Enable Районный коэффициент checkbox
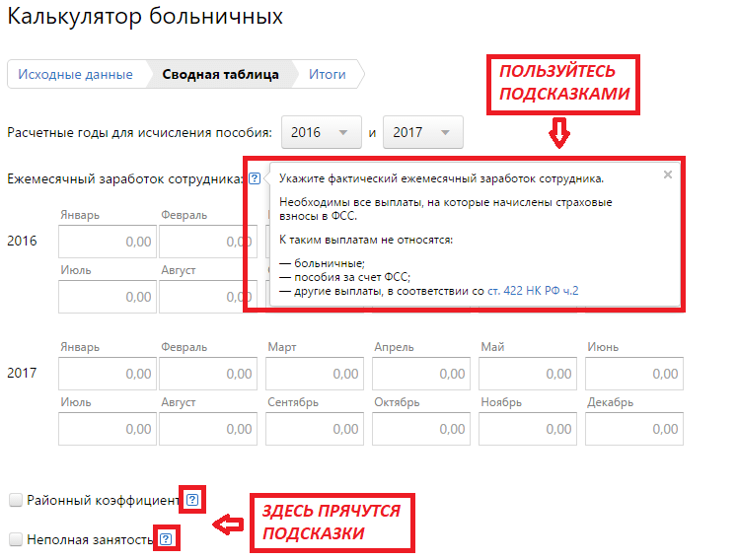This screenshot has height=560, width=738. (x=16, y=500)
